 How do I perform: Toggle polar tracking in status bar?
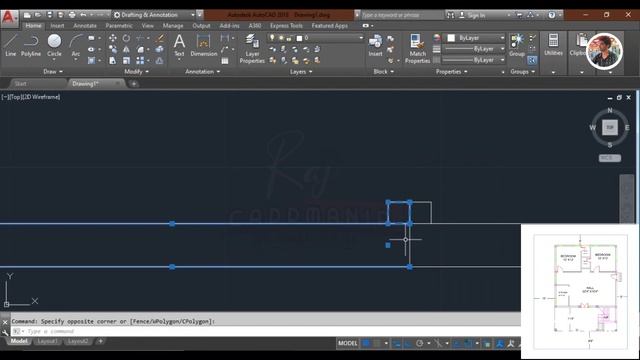[419, 343]
